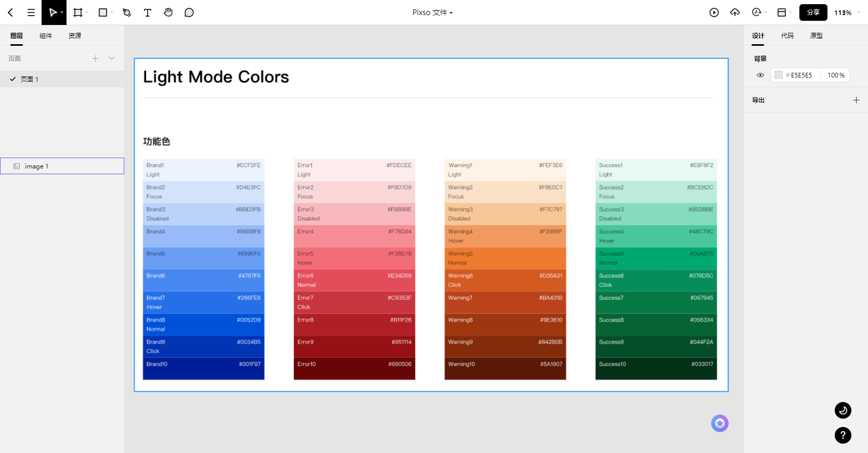Select 页面 1 in the pages list
Screen dimensions: 868x453
pos(62,79)
